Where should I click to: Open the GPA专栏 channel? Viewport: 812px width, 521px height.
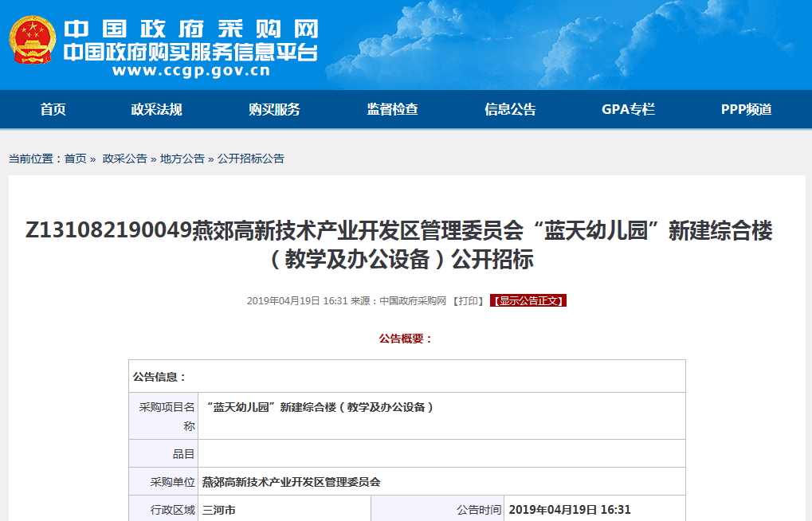[x=628, y=110]
